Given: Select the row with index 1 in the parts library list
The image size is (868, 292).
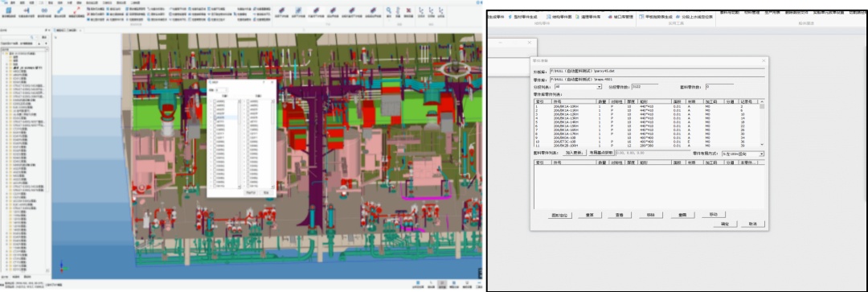Looking at the screenshot, I should [x=645, y=106].
